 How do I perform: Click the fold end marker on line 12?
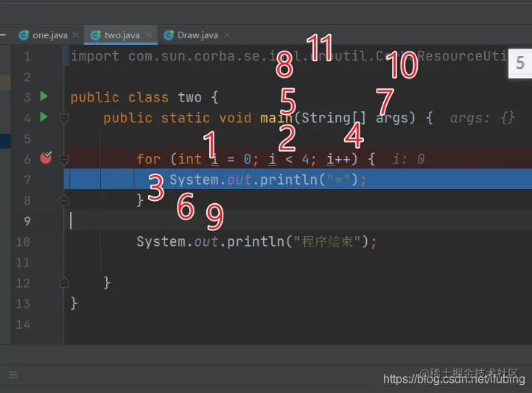click(64, 283)
